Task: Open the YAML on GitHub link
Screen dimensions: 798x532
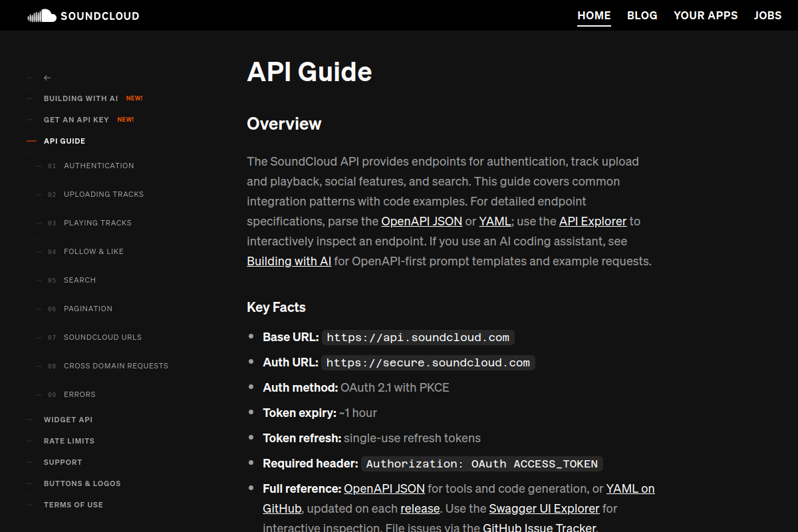Action: pyautogui.click(x=459, y=499)
